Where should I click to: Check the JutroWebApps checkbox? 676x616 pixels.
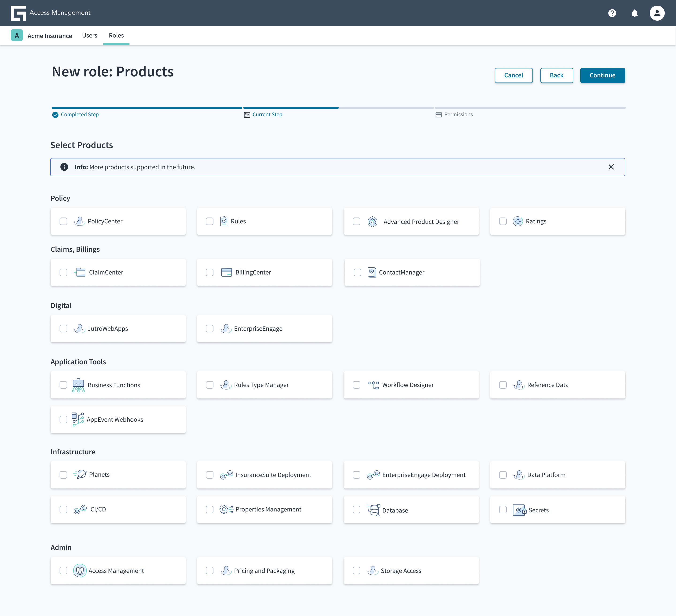coord(63,328)
